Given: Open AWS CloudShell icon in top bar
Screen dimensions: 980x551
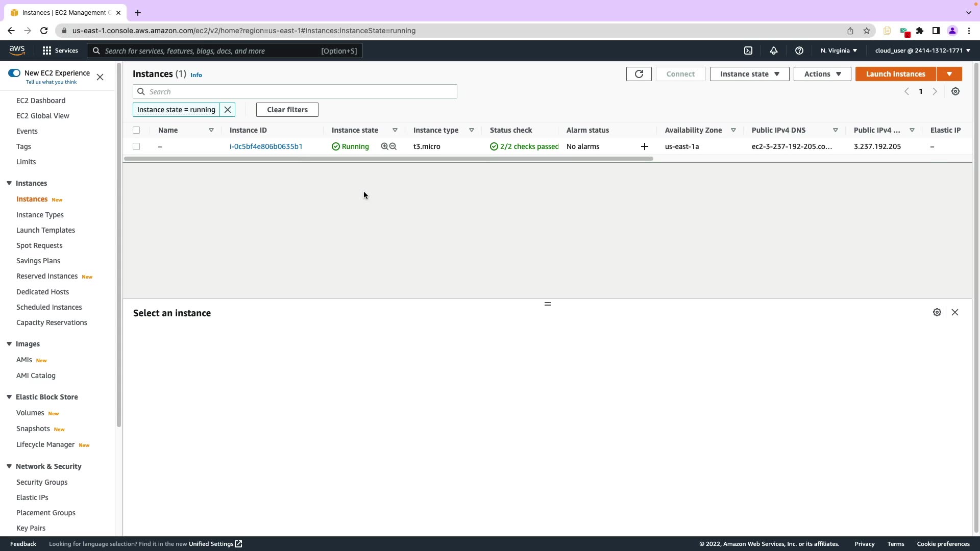Looking at the screenshot, I should click(748, 51).
